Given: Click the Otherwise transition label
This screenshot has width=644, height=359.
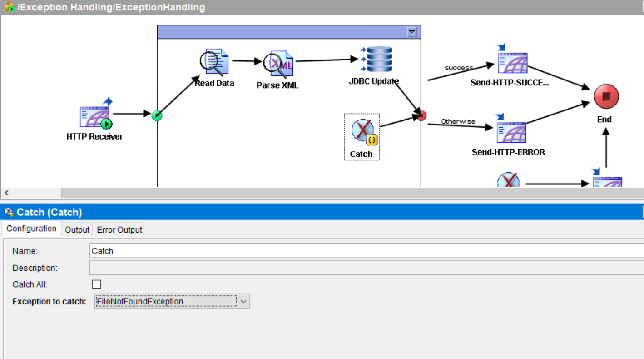Looking at the screenshot, I should [x=459, y=121].
